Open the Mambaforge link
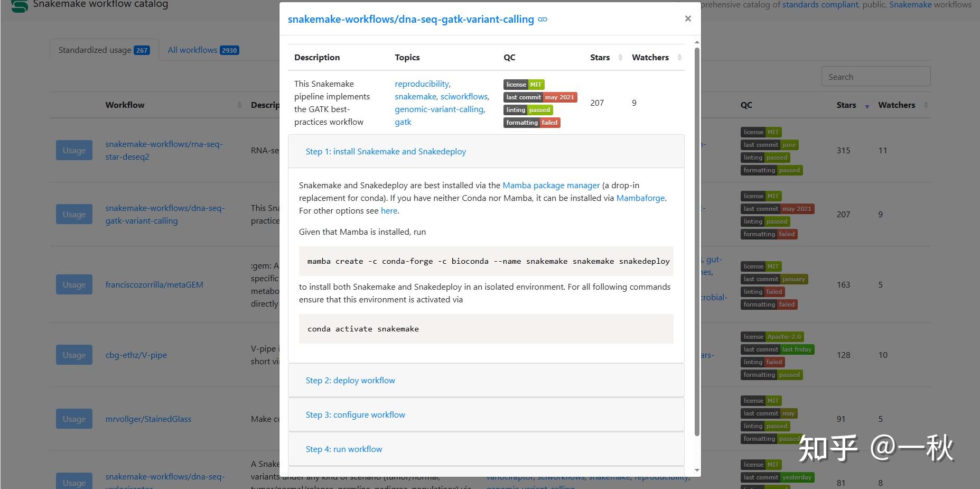Screen dimensions: 980x489 point(640,198)
